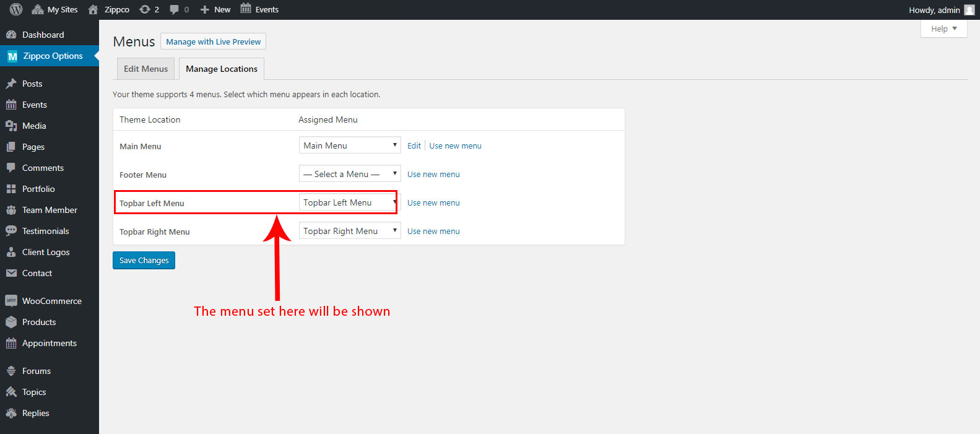Screen dimensions: 980x434
Task: Click Edit link for Main Menu
Action: [414, 145]
